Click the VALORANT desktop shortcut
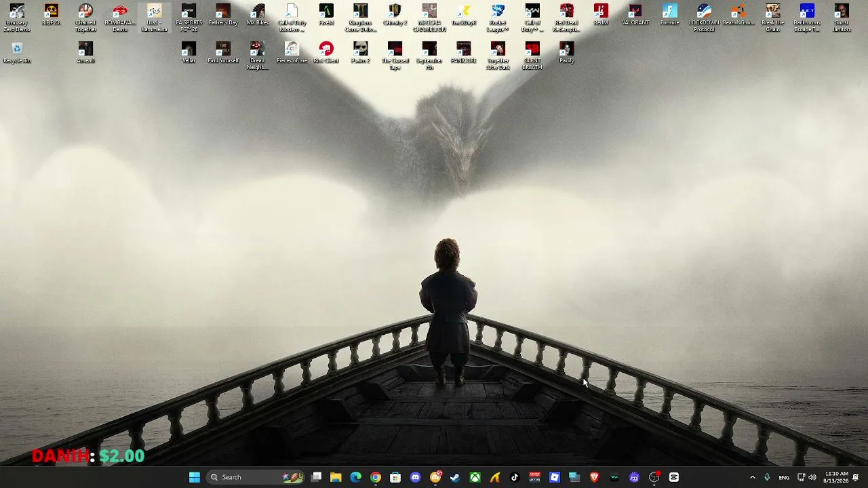868x488 pixels. 635,15
